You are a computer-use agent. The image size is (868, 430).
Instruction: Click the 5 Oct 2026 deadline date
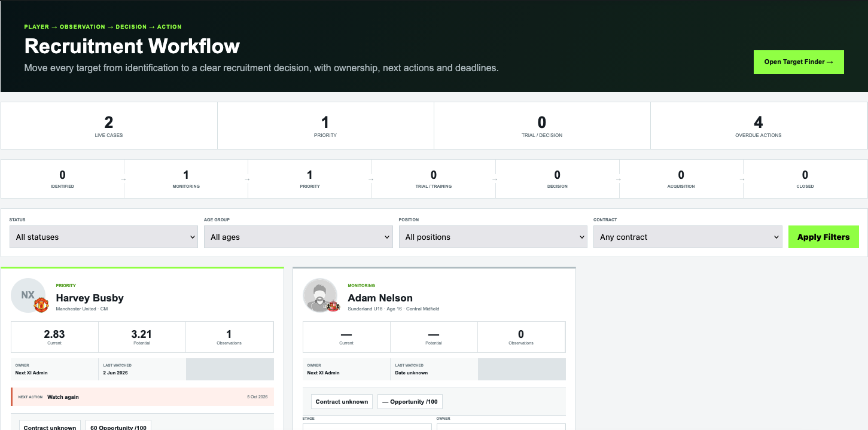[257, 397]
